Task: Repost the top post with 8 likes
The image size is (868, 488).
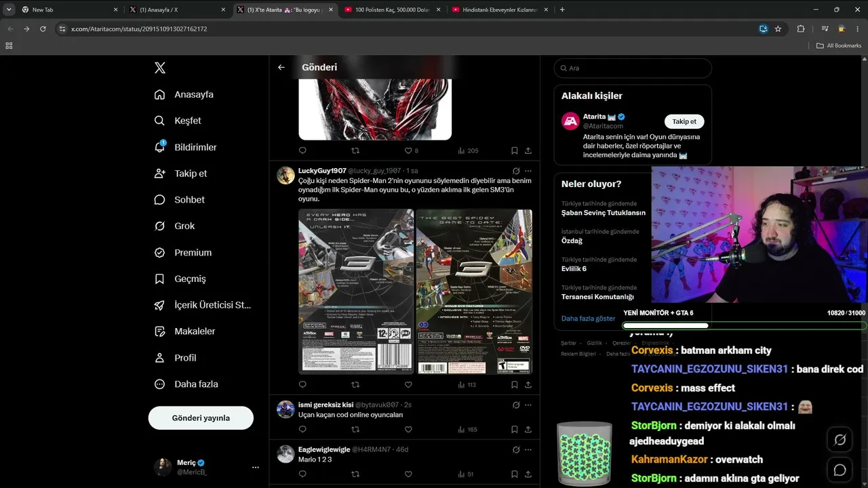Action: click(355, 150)
